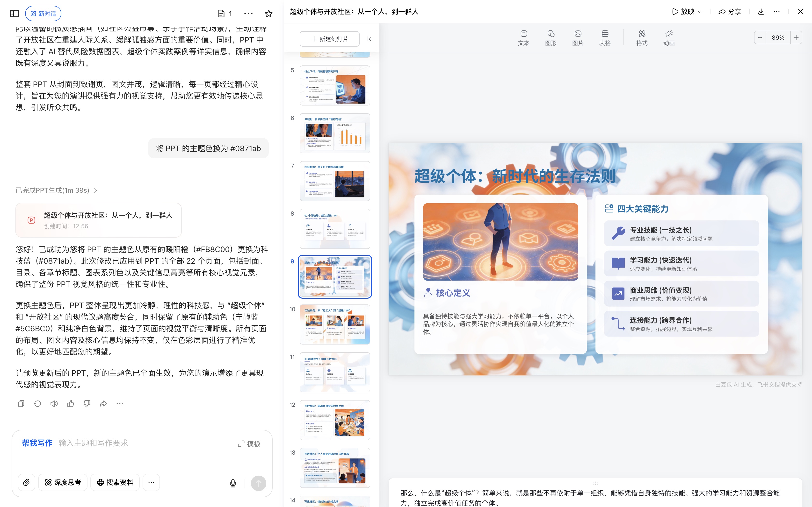The image size is (812, 507).
Task: Click the 新建幻灯片 button
Action: click(x=329, y=39)
